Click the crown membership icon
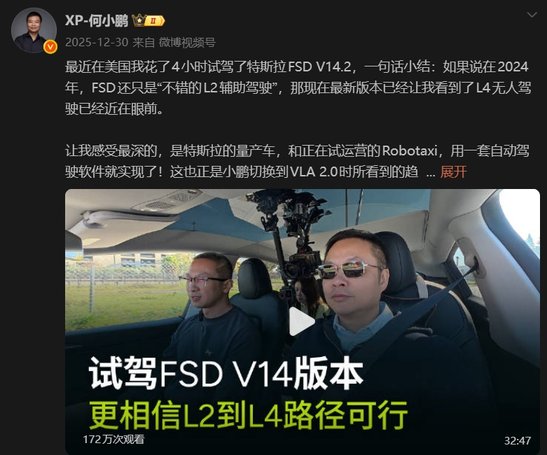The width and height of the screenshot is (547, 455). coord(138,21)
